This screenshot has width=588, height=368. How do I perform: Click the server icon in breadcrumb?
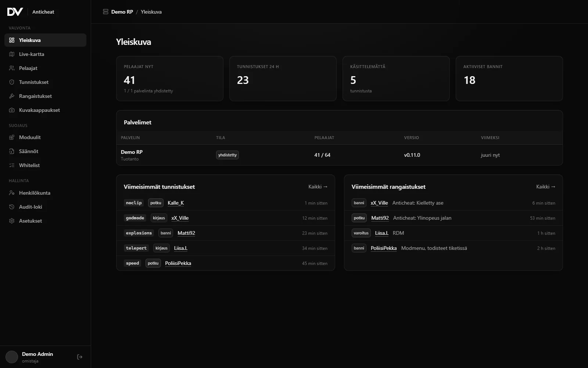point(105,12)
